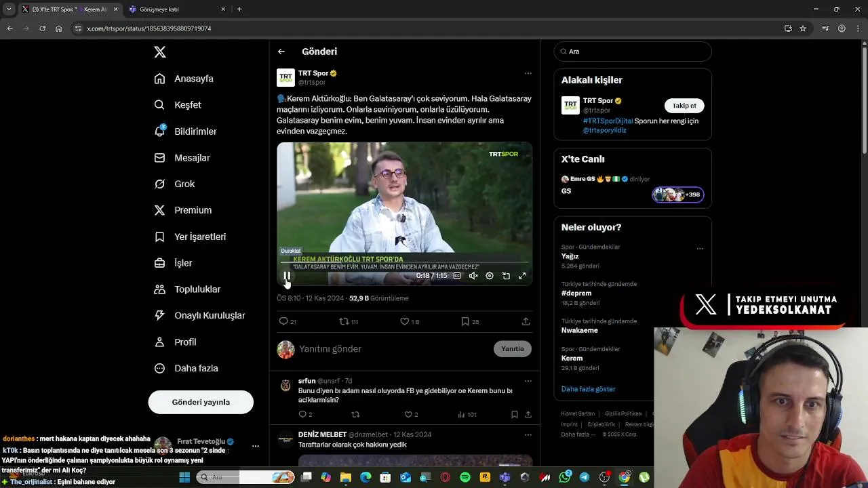Open WhatsApp from taskbar
The width and height of the screenshot is (868, 488).
[x=565, y=477]
